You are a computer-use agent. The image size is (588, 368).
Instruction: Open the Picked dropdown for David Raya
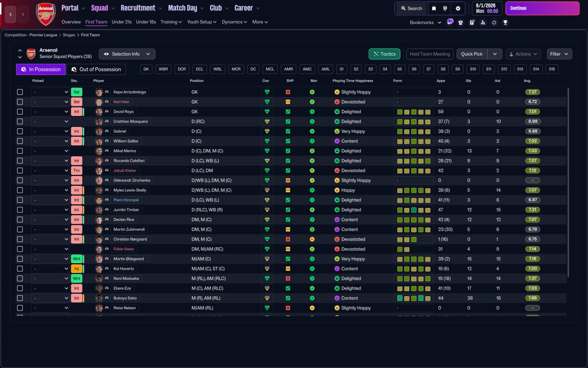point(51,112)
